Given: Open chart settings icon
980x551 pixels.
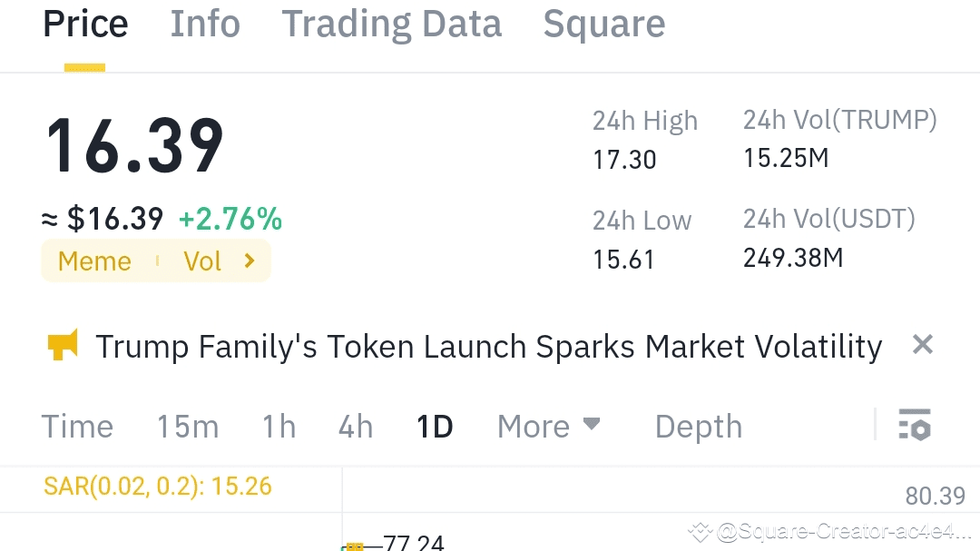Looking at the screenshot, I should 915,425.
